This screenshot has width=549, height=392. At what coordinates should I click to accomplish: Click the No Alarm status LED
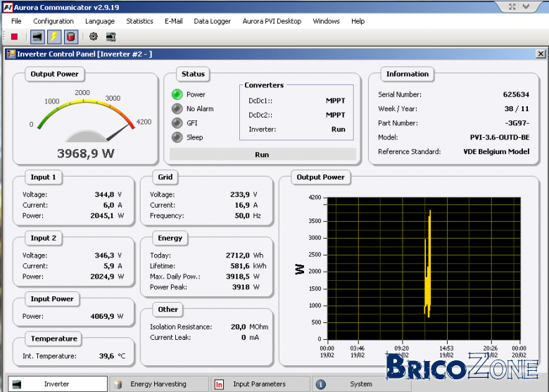pyautogui.click(x=177, y=108)
